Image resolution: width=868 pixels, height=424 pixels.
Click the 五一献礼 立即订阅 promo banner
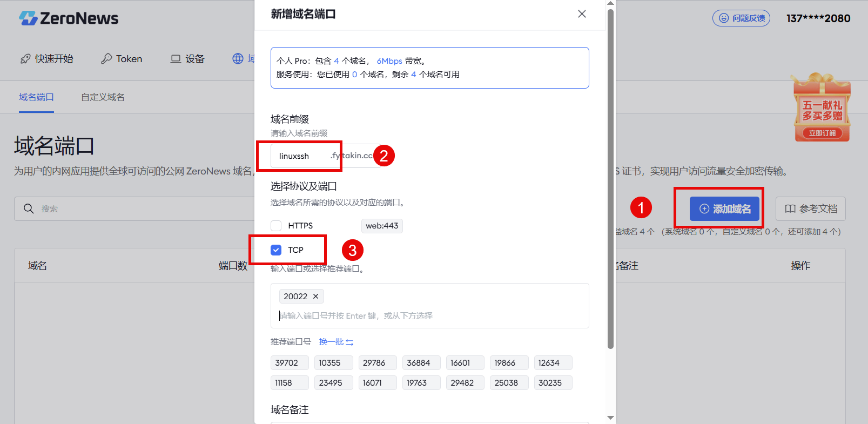tap(822, 108)
